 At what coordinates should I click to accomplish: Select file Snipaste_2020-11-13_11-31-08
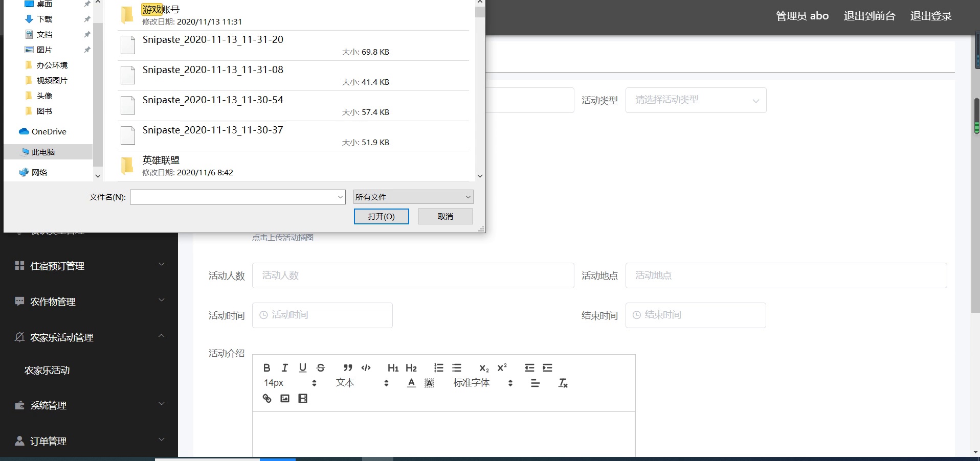click(293, 76)
